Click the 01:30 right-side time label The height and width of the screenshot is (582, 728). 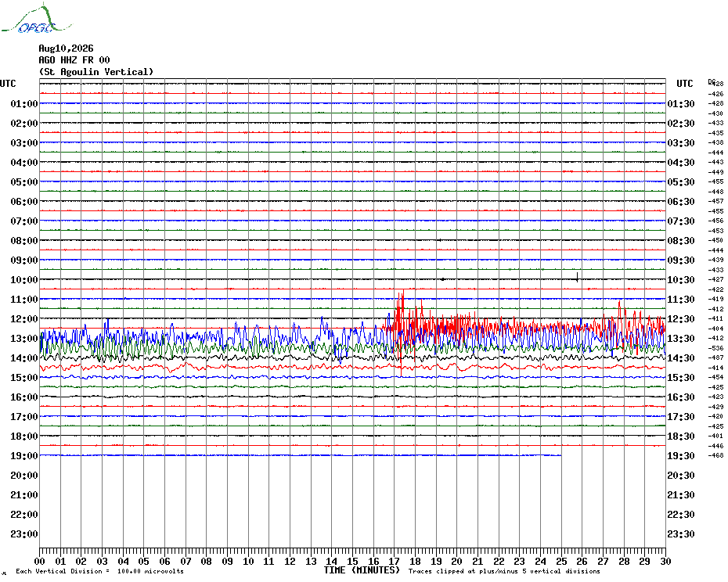click(x=681, y=103)
